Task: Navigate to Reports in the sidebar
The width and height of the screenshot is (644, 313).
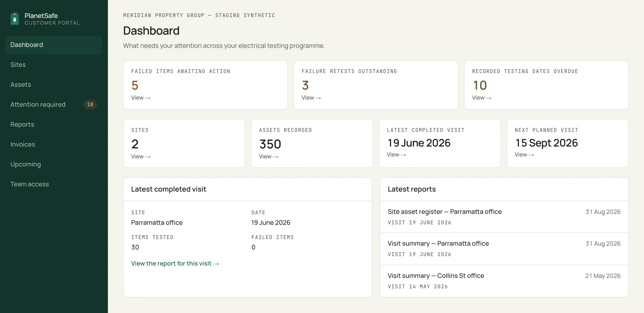Action: point(54,124)
